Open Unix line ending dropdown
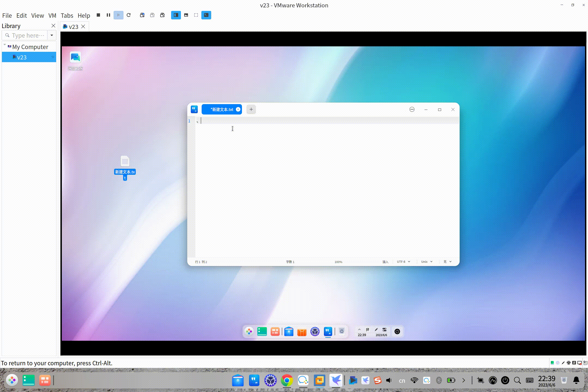 427,262
